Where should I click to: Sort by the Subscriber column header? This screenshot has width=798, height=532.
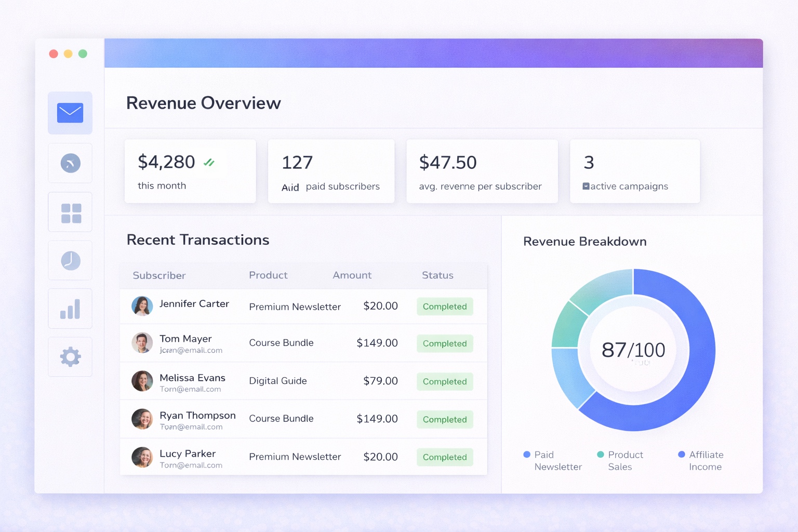[x=159, y=275]
